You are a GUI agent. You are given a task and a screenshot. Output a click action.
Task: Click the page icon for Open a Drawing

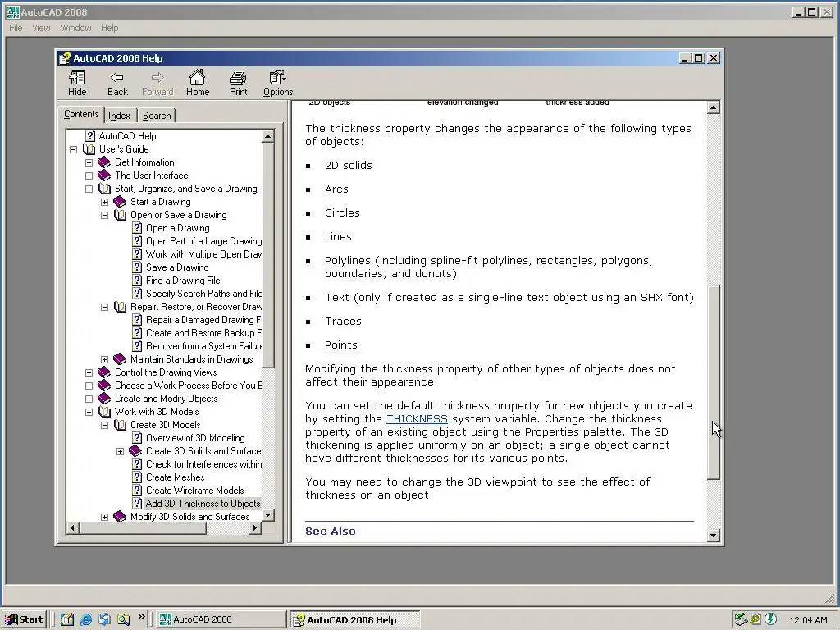(137, 228)
